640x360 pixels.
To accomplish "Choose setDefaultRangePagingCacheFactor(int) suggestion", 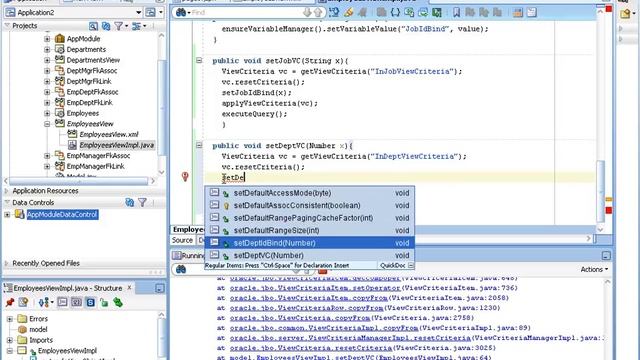I will (x=309, y=218).
